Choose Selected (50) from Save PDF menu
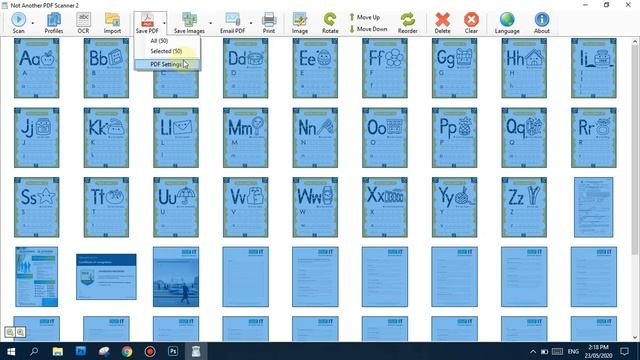 click(x=166, y=51)
